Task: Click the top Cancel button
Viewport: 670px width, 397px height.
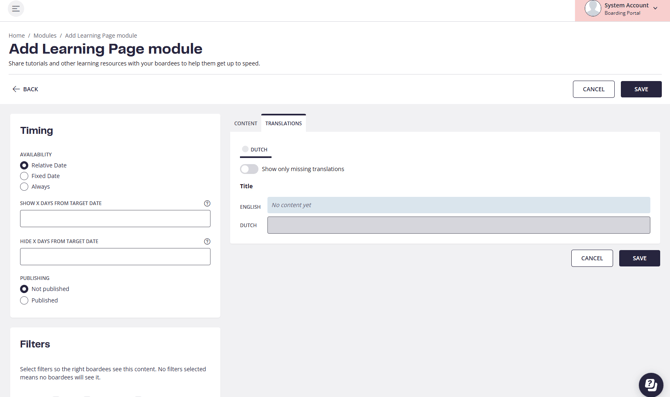Action: [594, 89]
